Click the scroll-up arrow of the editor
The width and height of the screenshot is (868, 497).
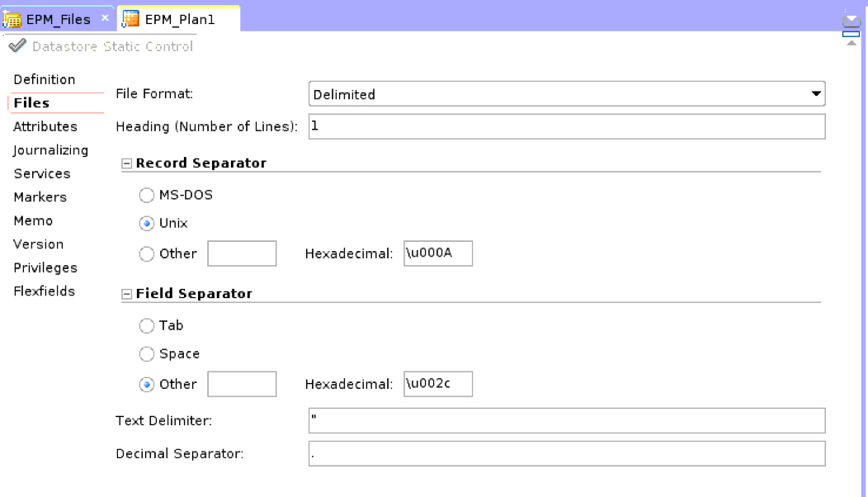point(851,42)
